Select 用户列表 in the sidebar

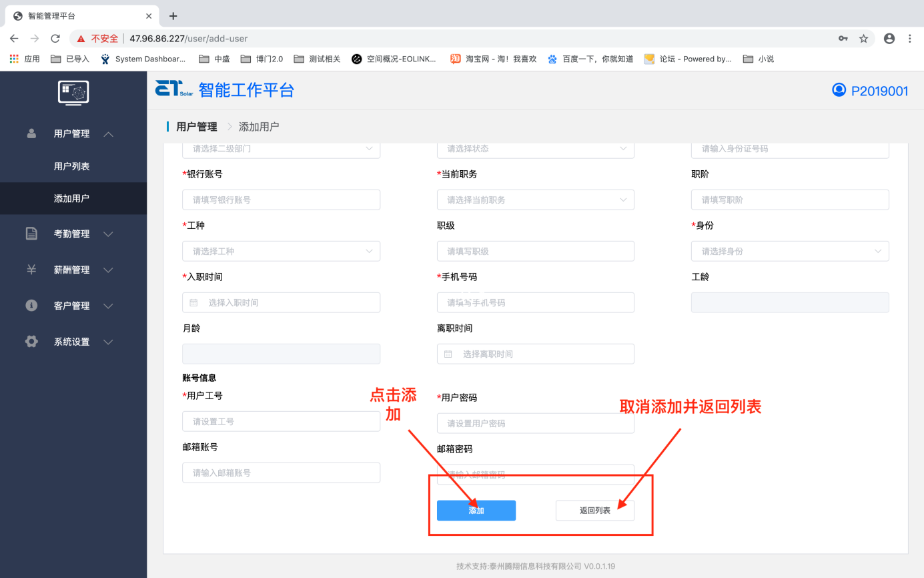point(72,166)
